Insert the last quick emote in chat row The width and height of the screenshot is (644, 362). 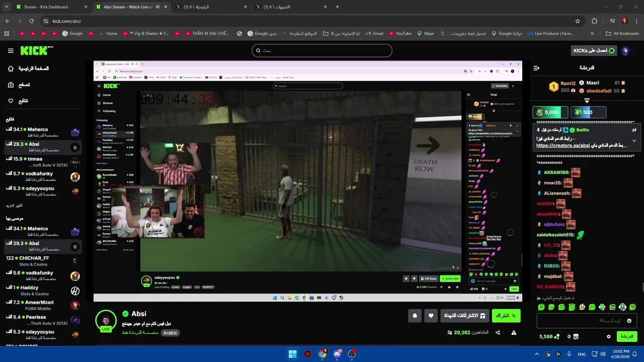coord(632,307)
